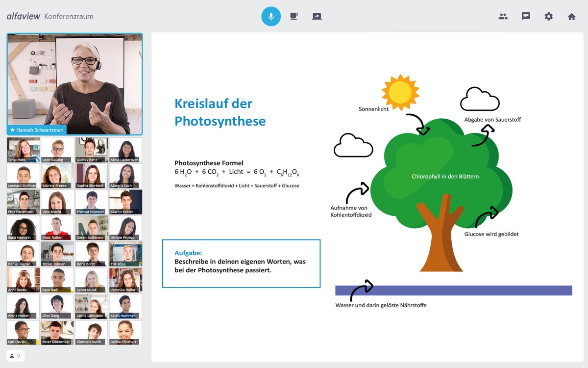
Task: Toggle the coffee break status icon
Action: (294, 16)
